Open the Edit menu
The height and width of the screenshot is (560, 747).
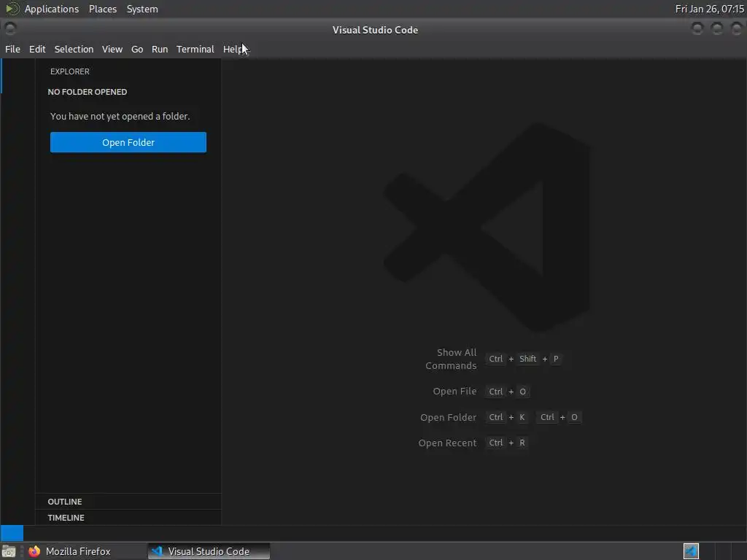pyautogui.click(x=37, y=49)
